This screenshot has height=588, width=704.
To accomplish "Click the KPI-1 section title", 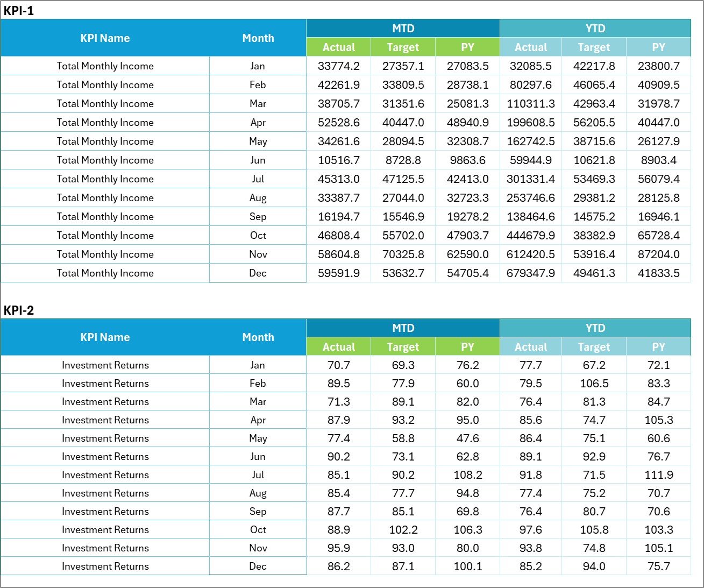I will point(19,9).
